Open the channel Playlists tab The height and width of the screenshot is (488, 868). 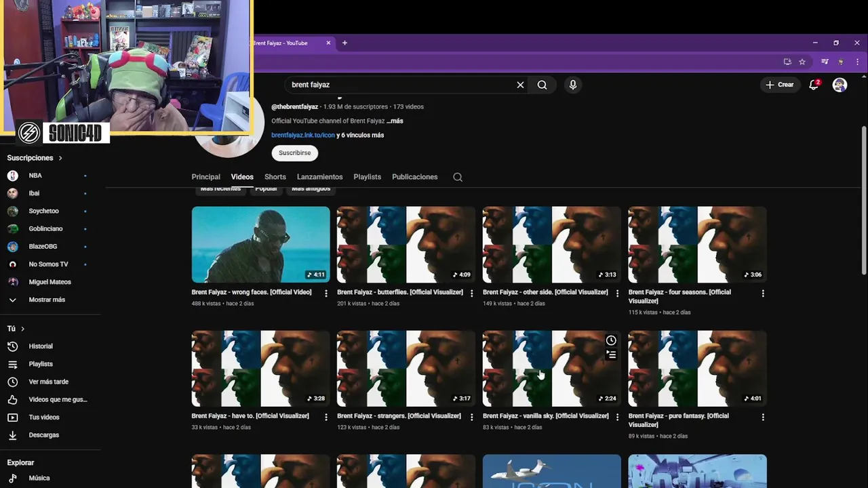pyautogui.click(x=367, y=177)
